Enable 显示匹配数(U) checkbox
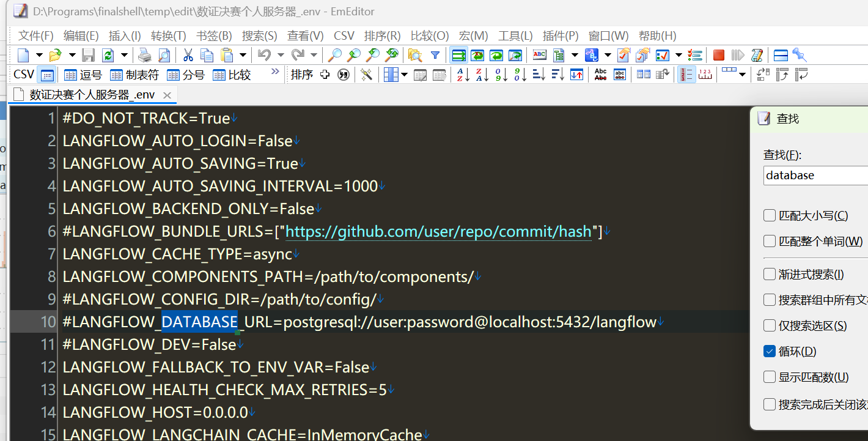This screenshot has width=868, height=441. (x=770, y=377)
